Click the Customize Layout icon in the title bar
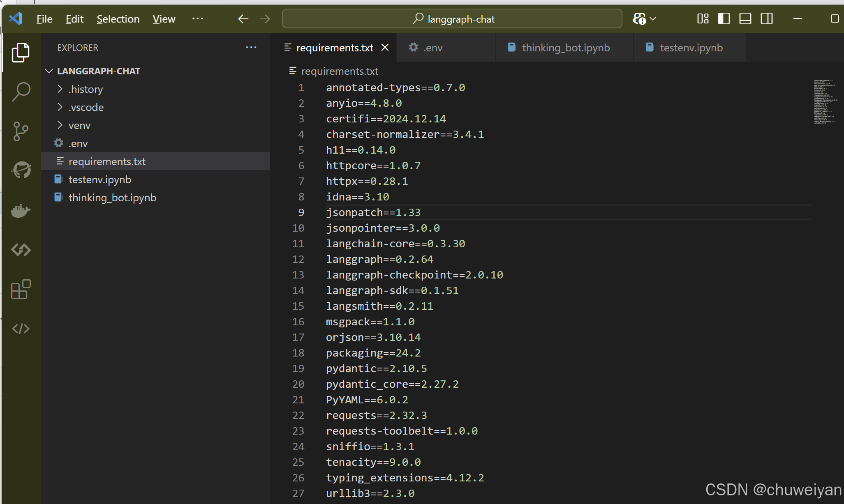This screenshot has width=844, height=504. [x=703, y=18]
